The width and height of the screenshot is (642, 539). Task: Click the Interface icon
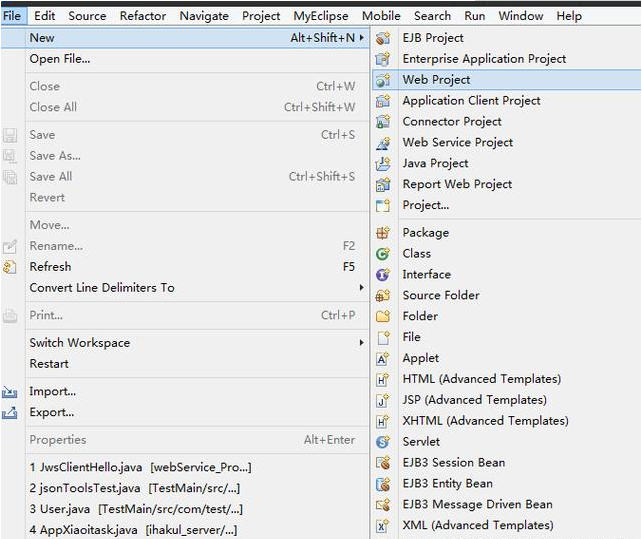click(x=382, y=275)
